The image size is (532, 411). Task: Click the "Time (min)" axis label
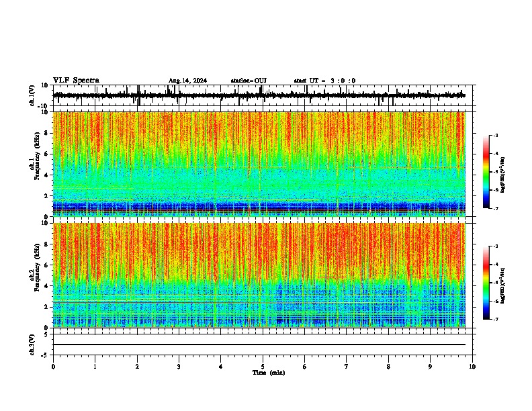click(269, 373)
